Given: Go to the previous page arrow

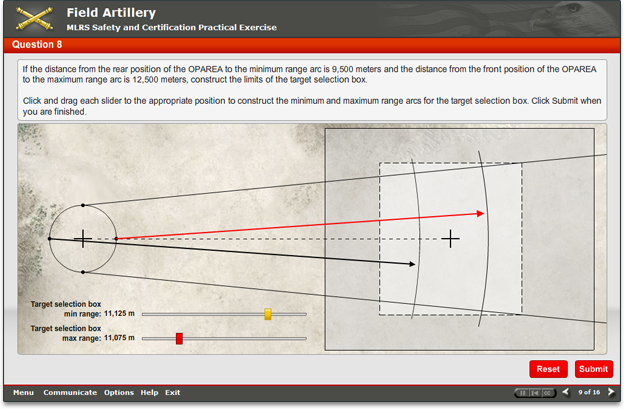Looking at the screenshot, I should (x=566, y=392).
